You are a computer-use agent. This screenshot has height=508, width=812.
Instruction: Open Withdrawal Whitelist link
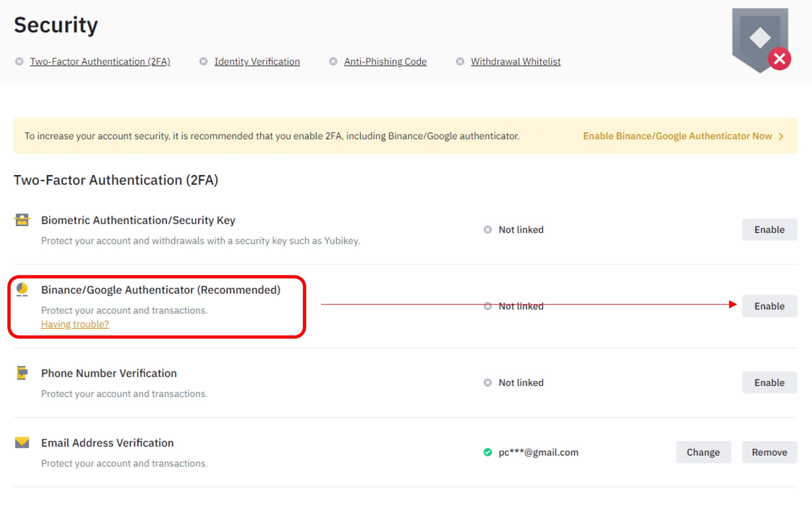(515, 61)
